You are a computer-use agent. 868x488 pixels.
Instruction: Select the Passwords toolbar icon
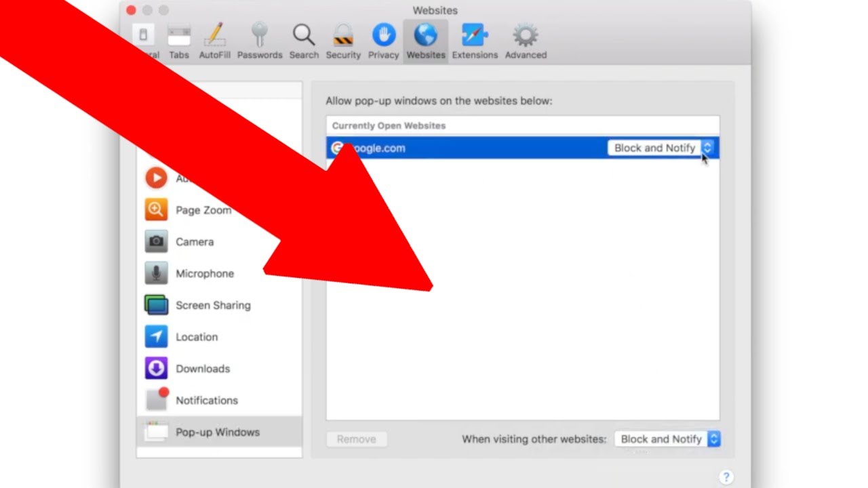(260, 39)
